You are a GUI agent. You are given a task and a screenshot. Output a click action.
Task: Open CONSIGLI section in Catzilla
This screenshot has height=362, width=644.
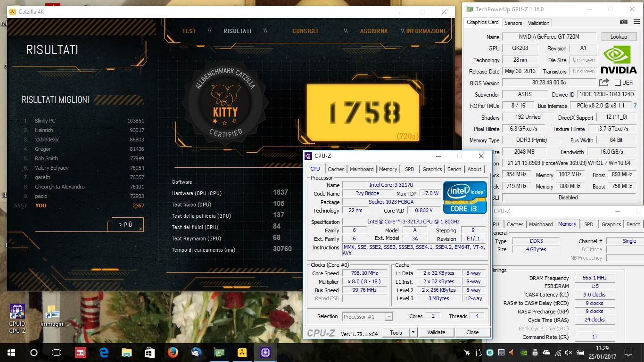[x=305, y=31]
